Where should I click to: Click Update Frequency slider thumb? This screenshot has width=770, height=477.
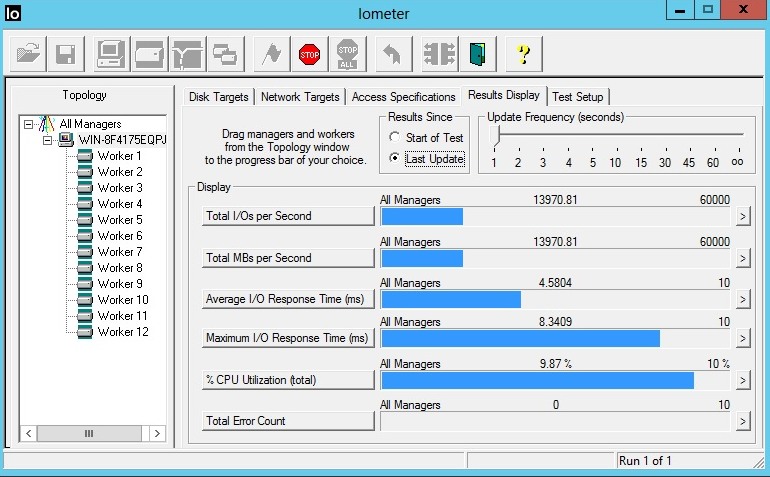pyautogui.click(x=495, y=135)
